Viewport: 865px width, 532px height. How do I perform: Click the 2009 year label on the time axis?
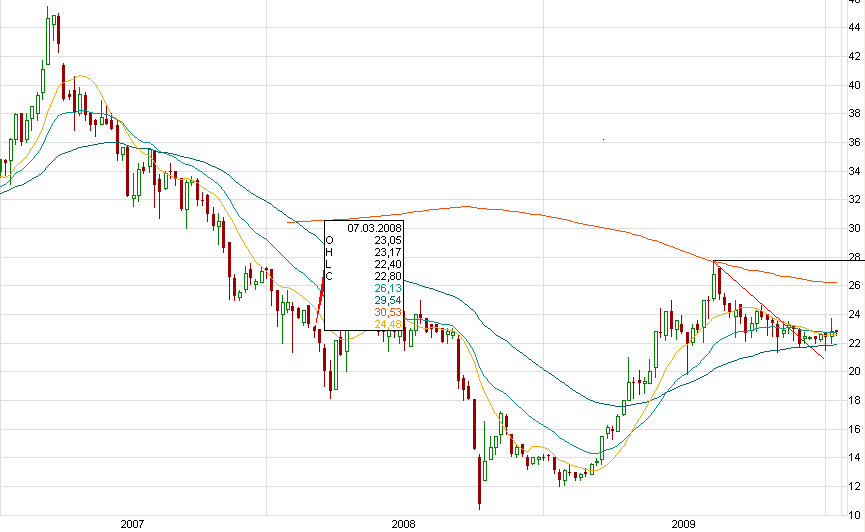tap(684, 524)
